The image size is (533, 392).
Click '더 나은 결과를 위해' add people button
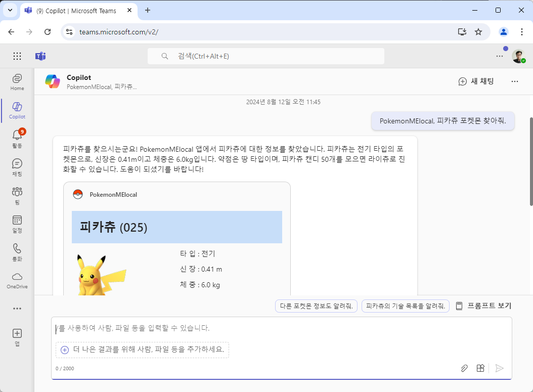point(142,350)
